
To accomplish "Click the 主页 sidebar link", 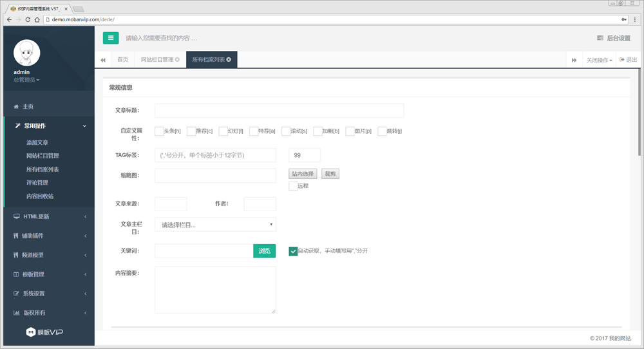I will 28,107.
